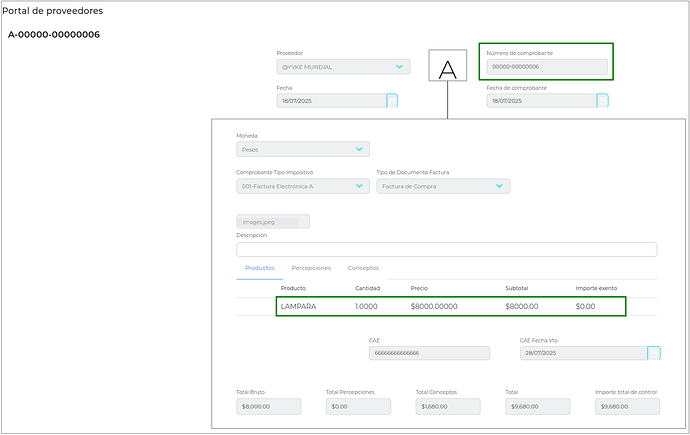Click the Images.jpeg attachment button

tap(273, 222)
